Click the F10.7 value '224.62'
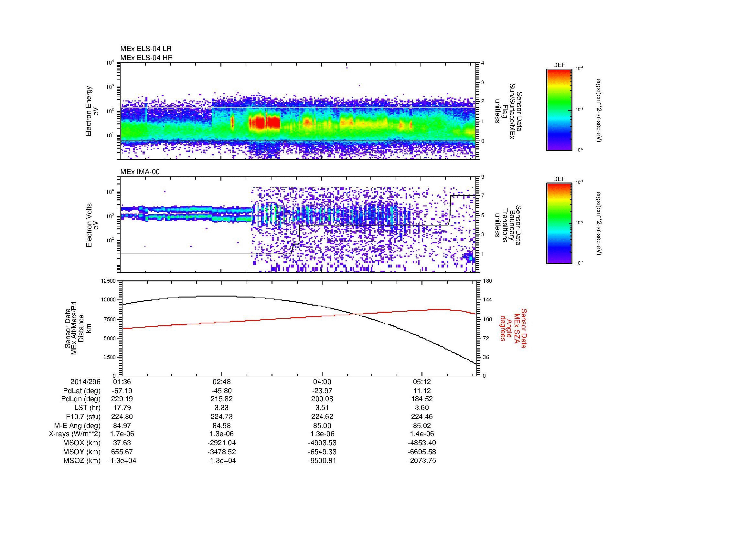Viewport: 756px width, 534px height. tap(322, 416)
